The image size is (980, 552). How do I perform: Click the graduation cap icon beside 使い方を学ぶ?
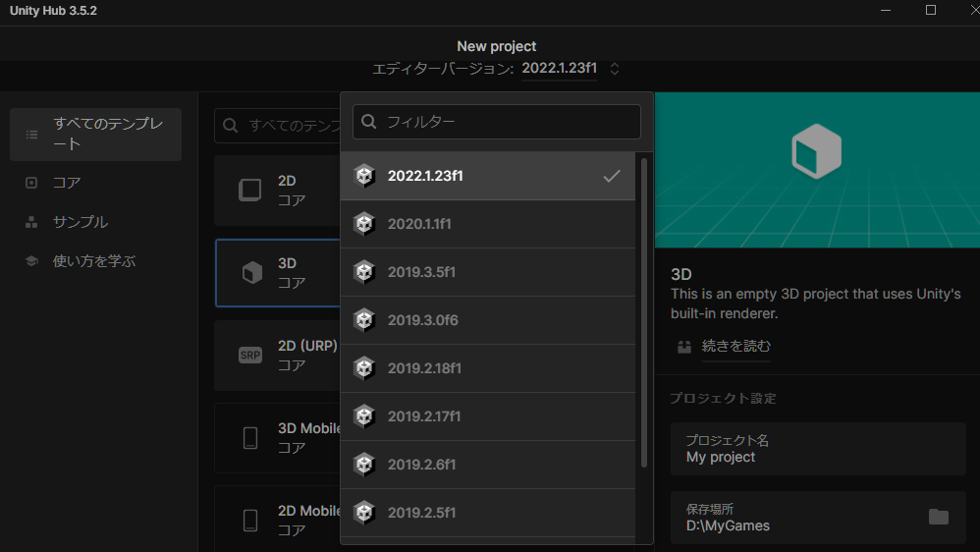[31, 260]
